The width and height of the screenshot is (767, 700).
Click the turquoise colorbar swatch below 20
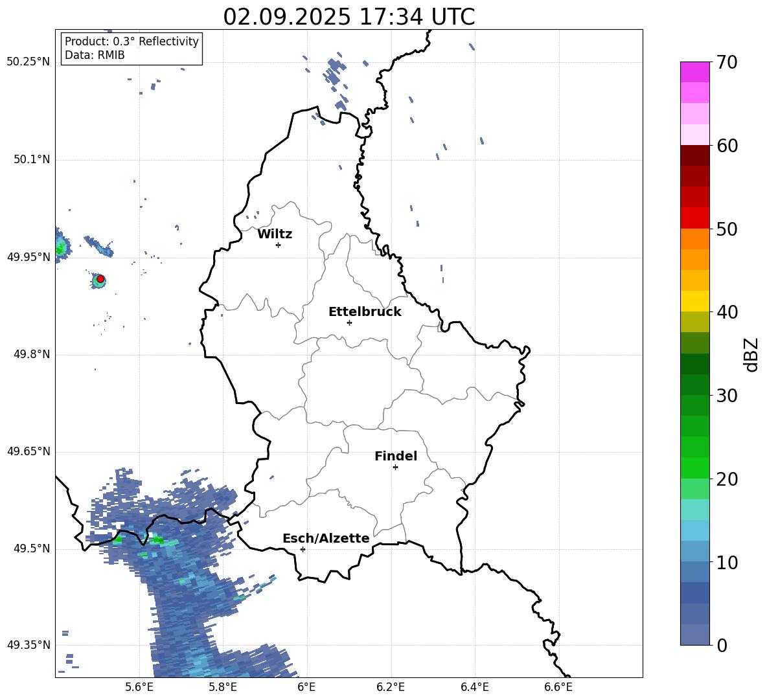(x=694, y=510)
